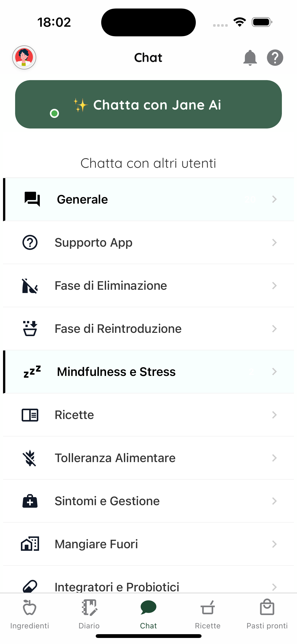297x644 pixels.
Task: Tap the Fase di Reintroduzione bowl icon
Action: (30, 329)
